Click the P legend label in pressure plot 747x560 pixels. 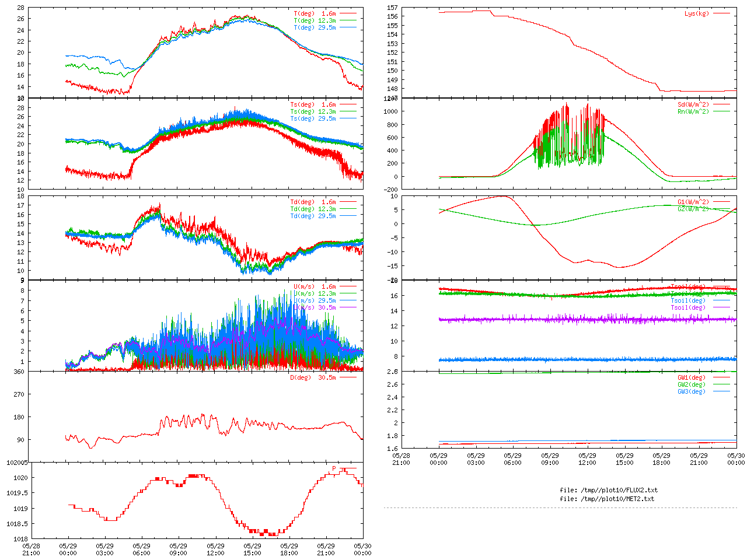click(334, 468)
